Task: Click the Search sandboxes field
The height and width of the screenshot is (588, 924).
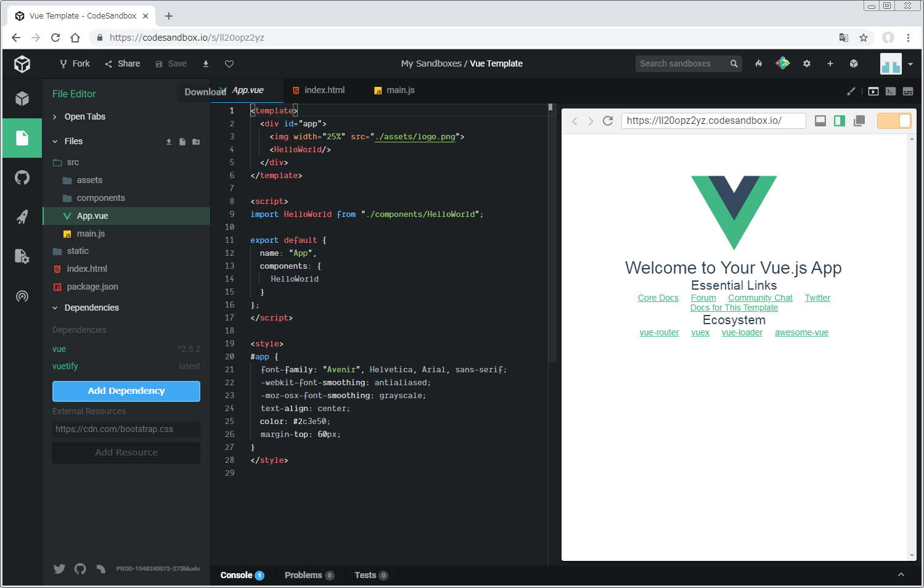Action: [x=682, y=63]
